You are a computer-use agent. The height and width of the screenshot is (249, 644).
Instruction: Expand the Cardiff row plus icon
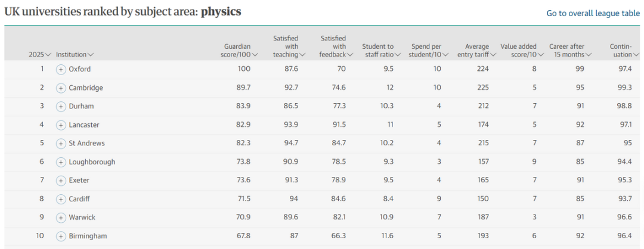[x=60, y=199]
